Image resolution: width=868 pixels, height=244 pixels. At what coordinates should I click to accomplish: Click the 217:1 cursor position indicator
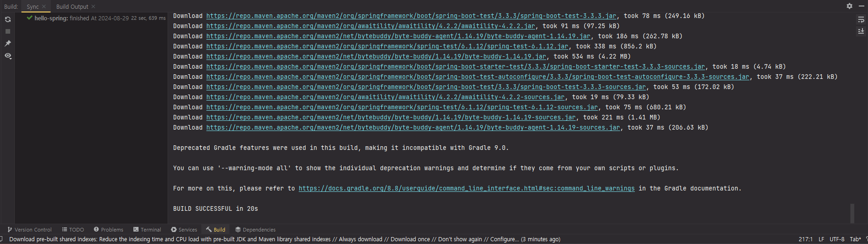[806, 239]
